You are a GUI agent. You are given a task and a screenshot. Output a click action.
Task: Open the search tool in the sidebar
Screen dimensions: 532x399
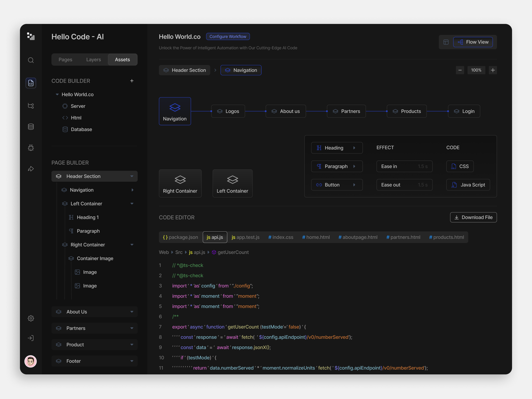pyautogui.click(x=31, y=60)
